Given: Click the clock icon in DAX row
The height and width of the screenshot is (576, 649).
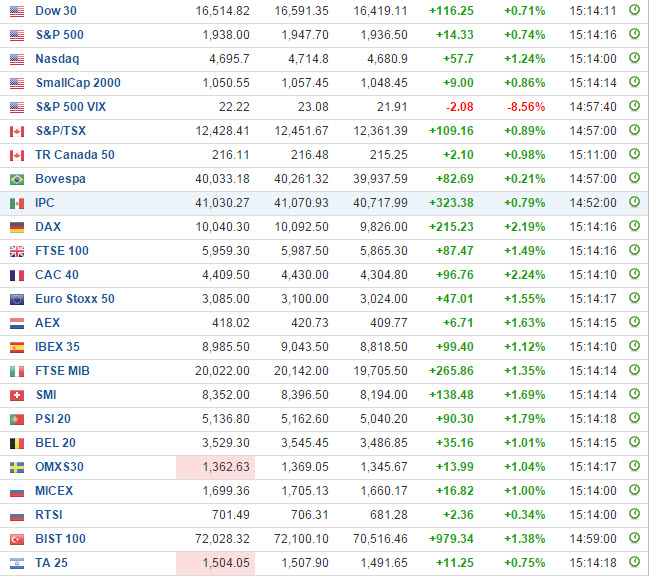Looking at the screenshot, I should [x=634, y=226].
